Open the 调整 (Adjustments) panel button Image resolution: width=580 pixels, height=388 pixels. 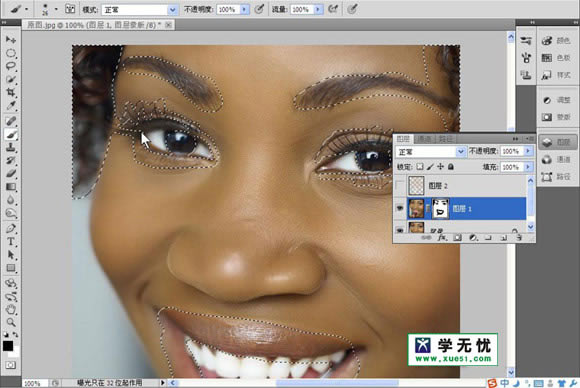tap(557, 100)
